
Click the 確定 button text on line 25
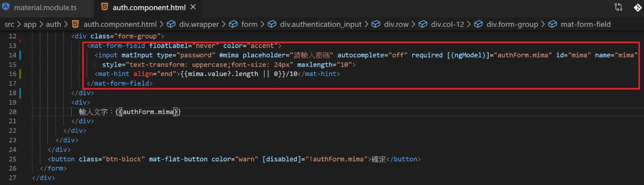[379, 159]
